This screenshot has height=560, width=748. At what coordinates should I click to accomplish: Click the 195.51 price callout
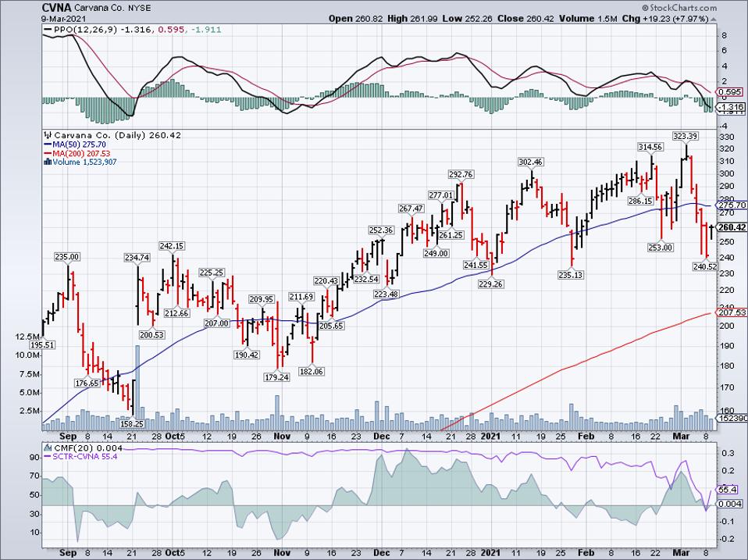click(x=42, y=345)
